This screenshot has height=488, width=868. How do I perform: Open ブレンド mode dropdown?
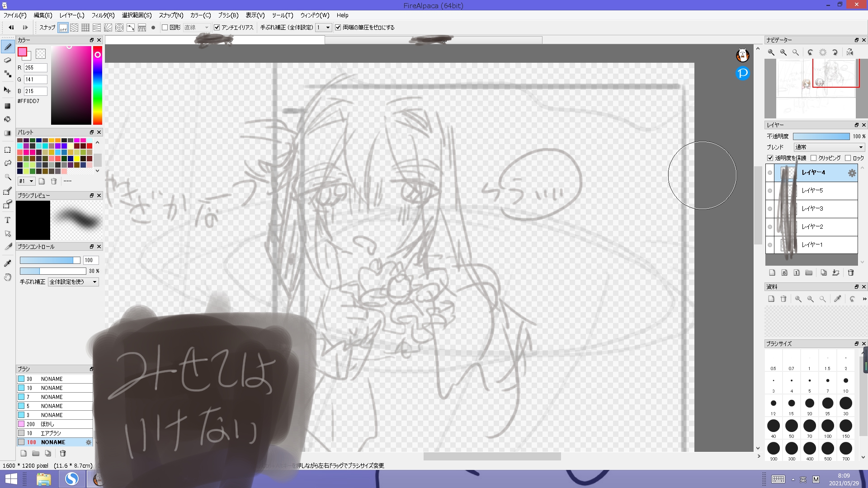[x=829, y=147]
